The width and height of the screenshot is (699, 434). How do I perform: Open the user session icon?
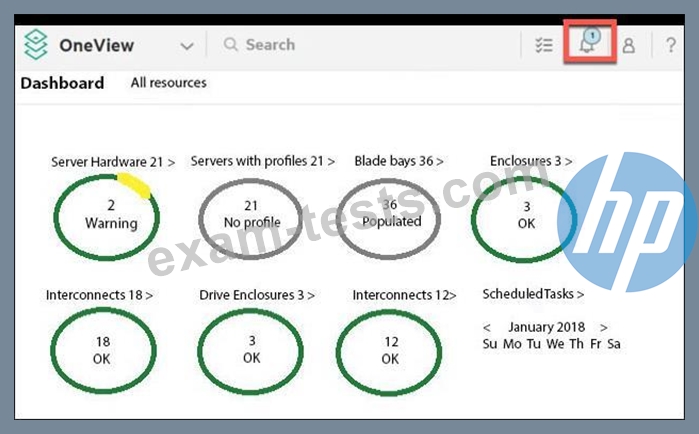(x=629, y=45)
